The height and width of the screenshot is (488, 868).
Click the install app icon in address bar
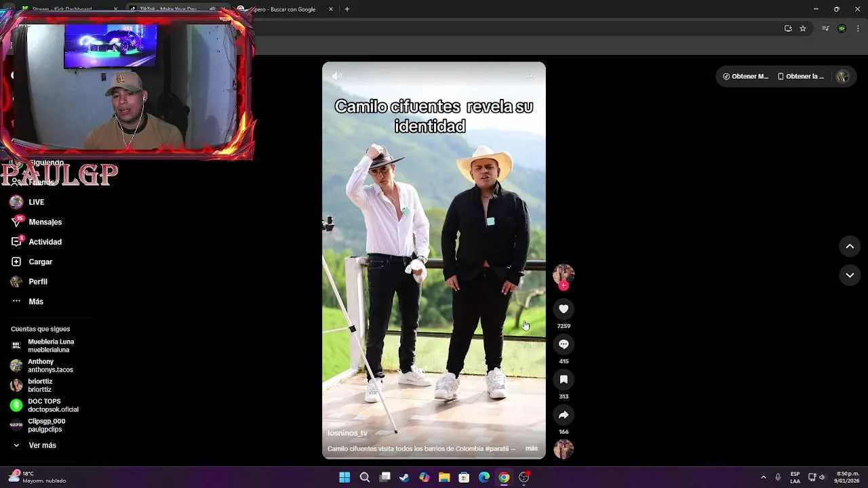tap(788, 28)
